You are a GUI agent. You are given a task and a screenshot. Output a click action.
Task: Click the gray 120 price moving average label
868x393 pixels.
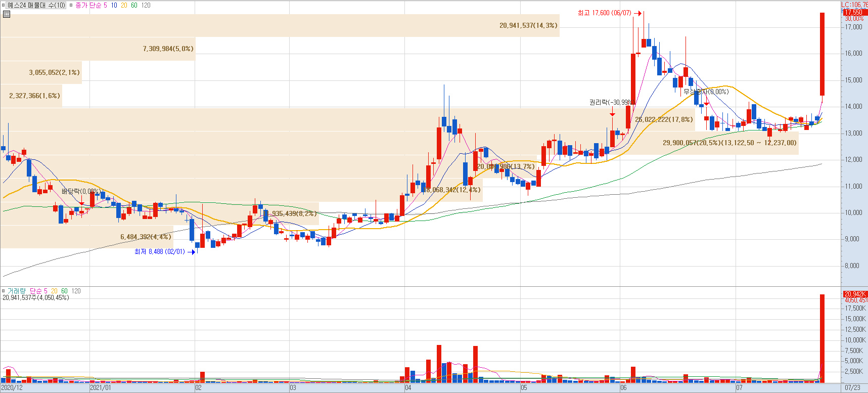(146, 5)
